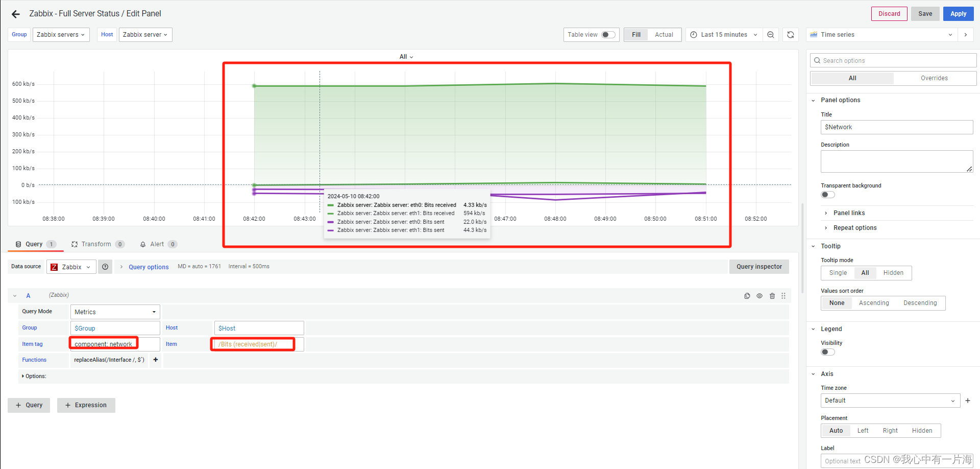Open the All repeat selector above the chart
980x469 pixels.
coord(406,57)
